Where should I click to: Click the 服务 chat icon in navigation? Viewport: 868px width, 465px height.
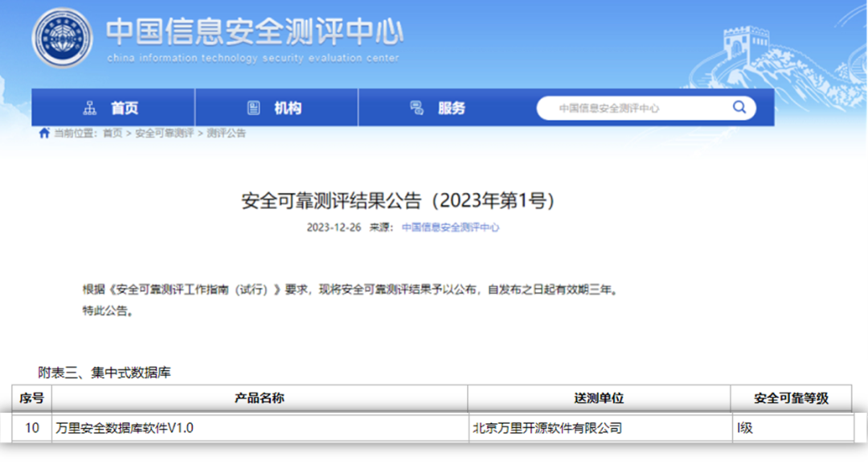[x=416, y=108]
